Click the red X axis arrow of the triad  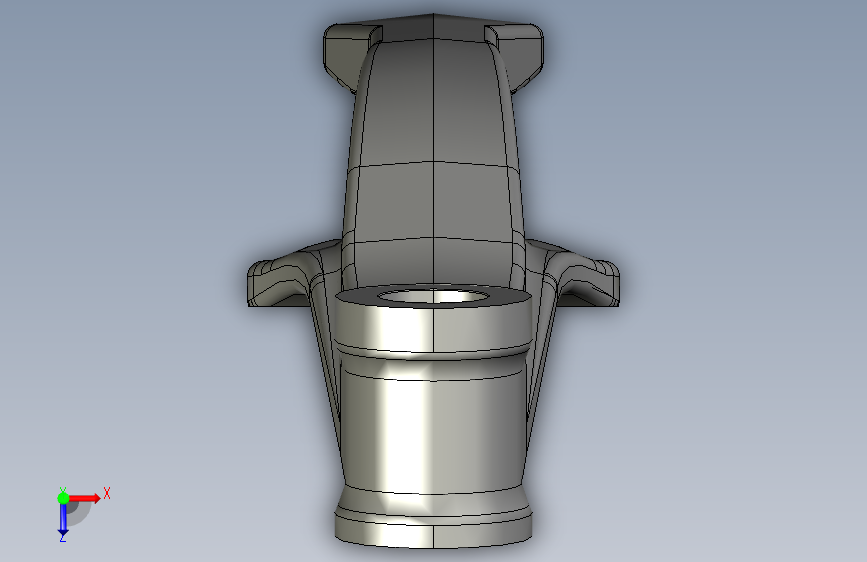[x=85, y=498]
